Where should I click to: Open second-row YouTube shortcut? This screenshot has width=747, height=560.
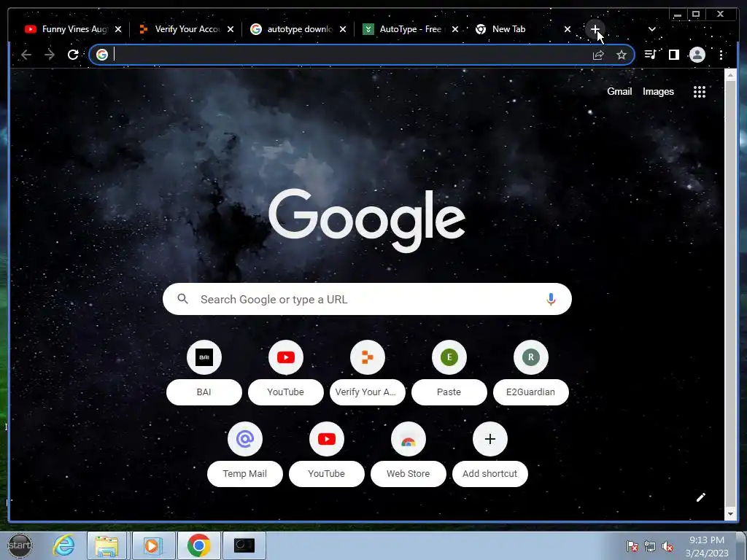(327, 439)
